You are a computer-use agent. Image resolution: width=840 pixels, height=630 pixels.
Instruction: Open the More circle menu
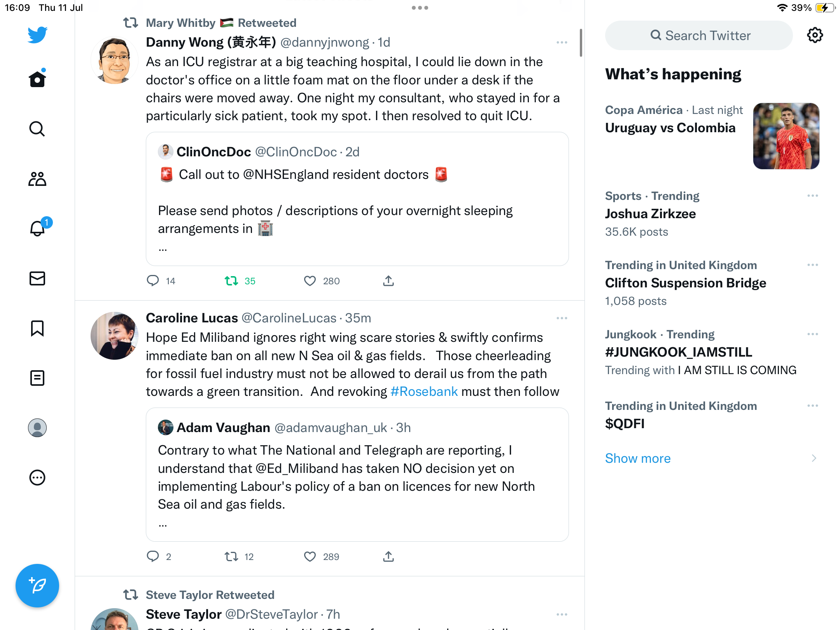(37, 478)
